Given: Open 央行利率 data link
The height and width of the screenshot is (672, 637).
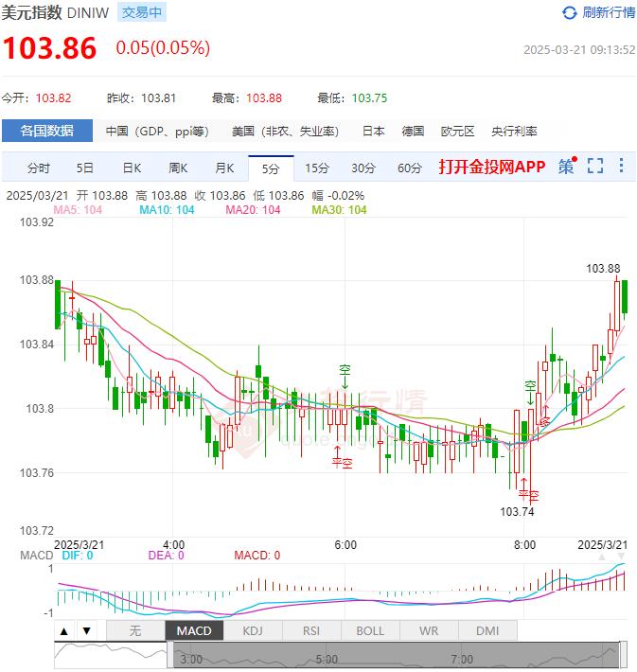Looking at the screenshot, I should pos(514,132).
